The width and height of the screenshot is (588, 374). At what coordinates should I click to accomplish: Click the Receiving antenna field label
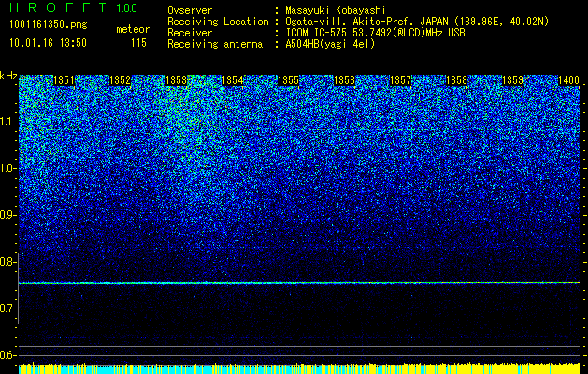[x=215, y=44]
